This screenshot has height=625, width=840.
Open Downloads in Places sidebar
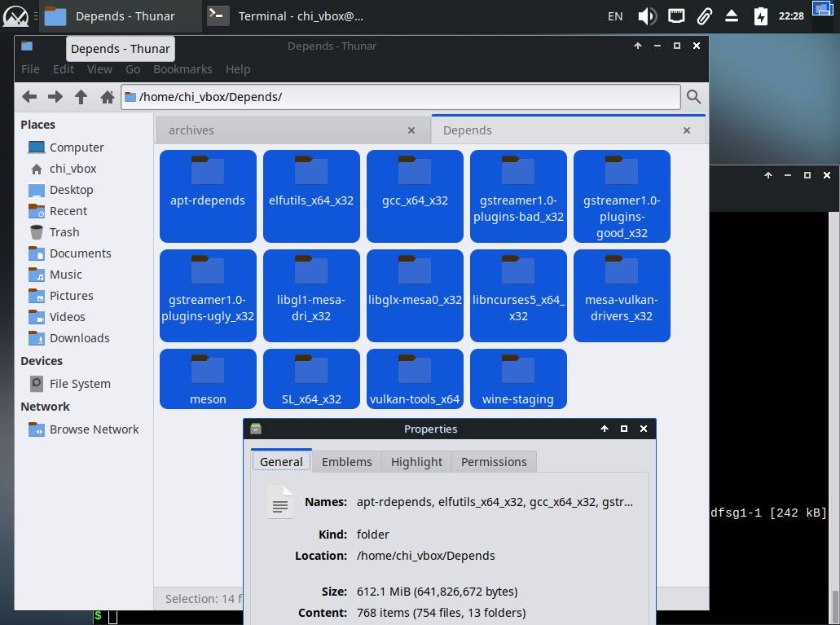point(79,337)
